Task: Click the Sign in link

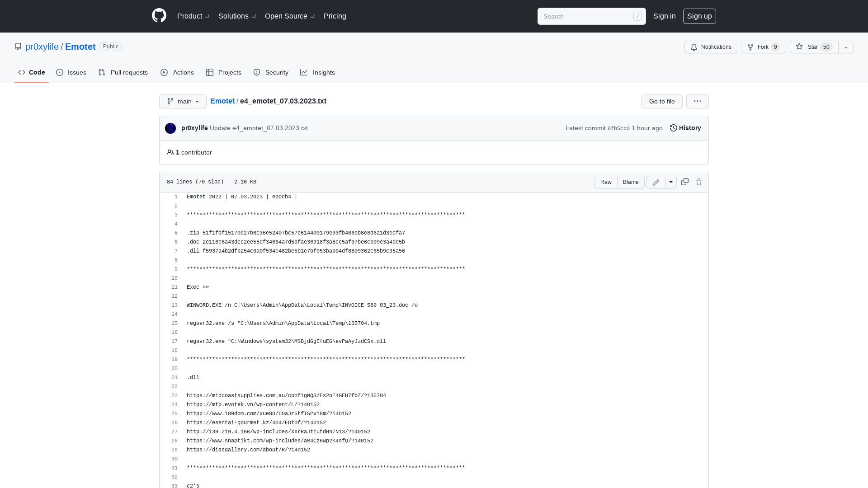Action: [664, 16]
